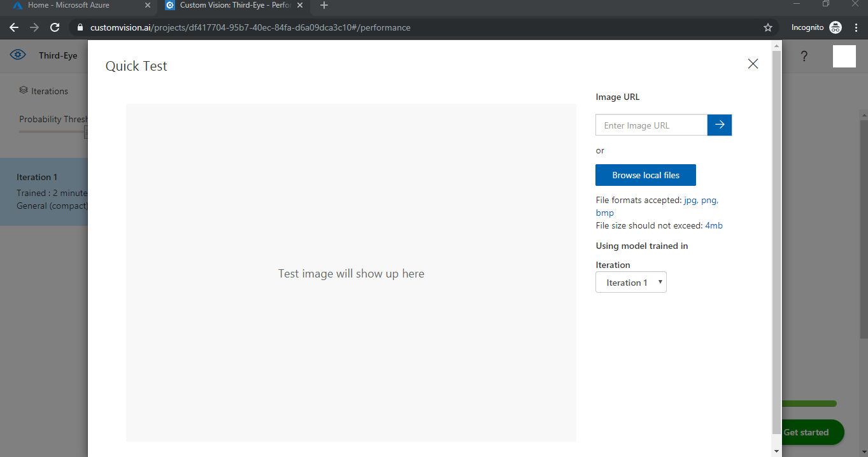
Task: Go back using browser back arrow
Action: pyautogui.click(x=14, y=27)
